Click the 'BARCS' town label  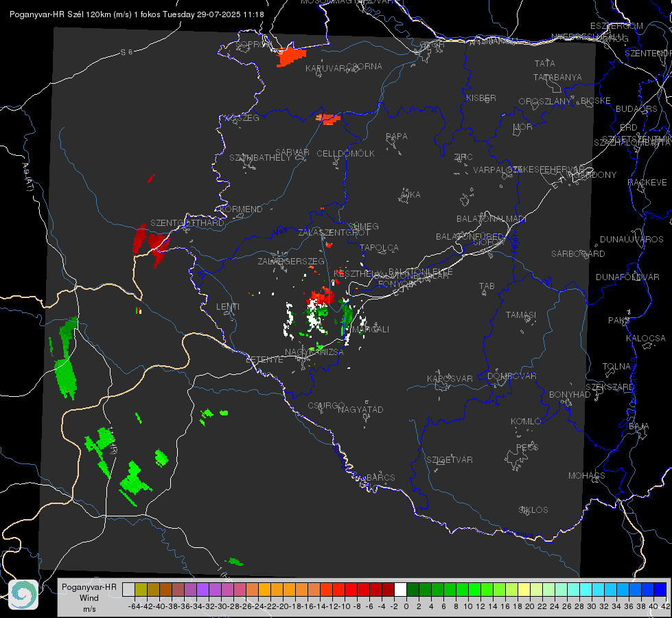coord(380,478)
